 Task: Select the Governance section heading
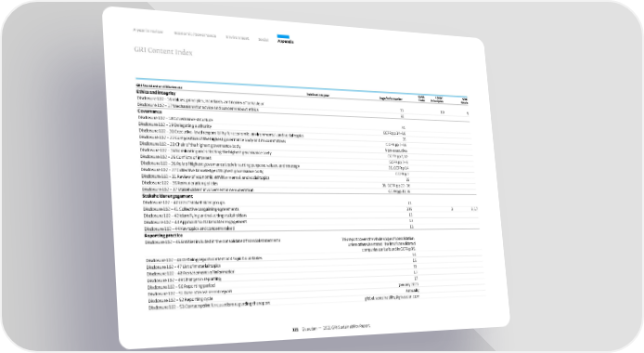[149, 111]
